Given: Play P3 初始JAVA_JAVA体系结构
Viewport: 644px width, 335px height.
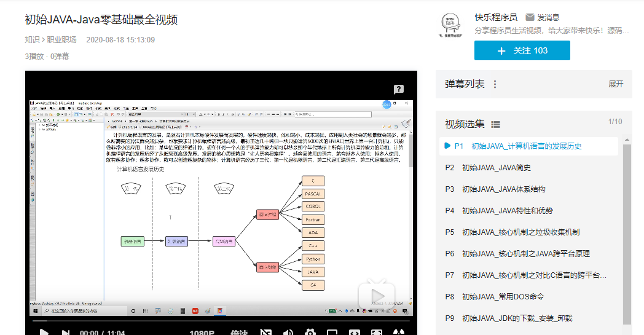Looking at the screenshot, I should pos(528,189).
